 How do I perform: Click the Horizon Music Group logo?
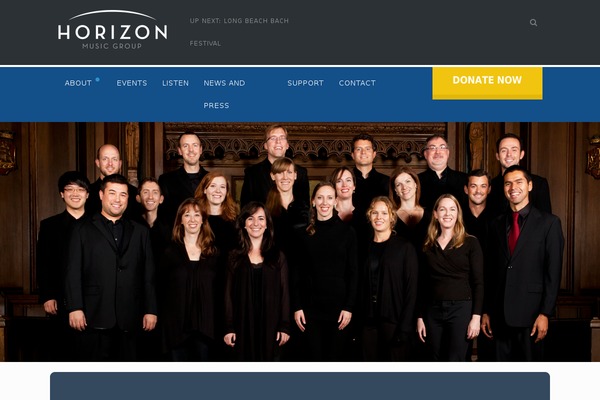(x=112, y=30)
